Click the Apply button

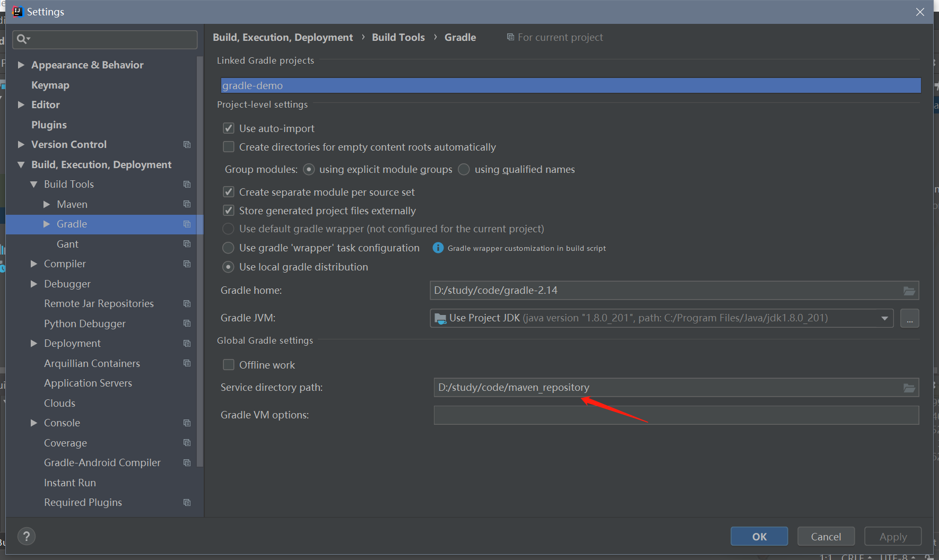coord(893,536)
